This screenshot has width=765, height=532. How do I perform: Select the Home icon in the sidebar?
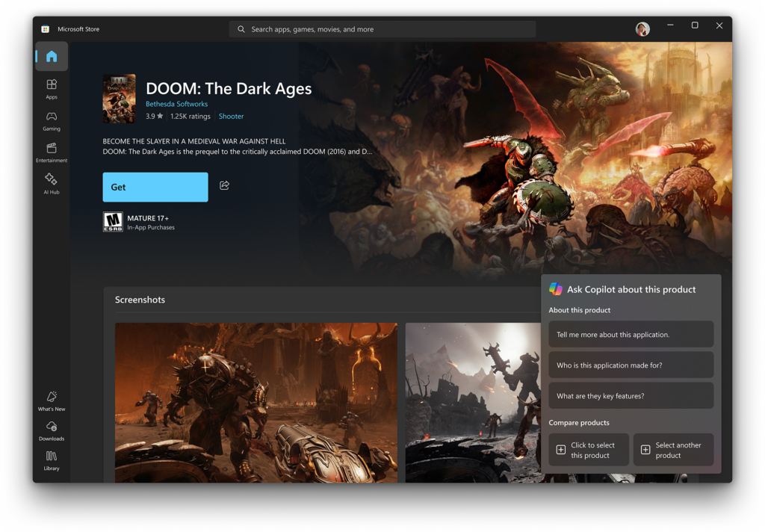[x=51, y=56]
